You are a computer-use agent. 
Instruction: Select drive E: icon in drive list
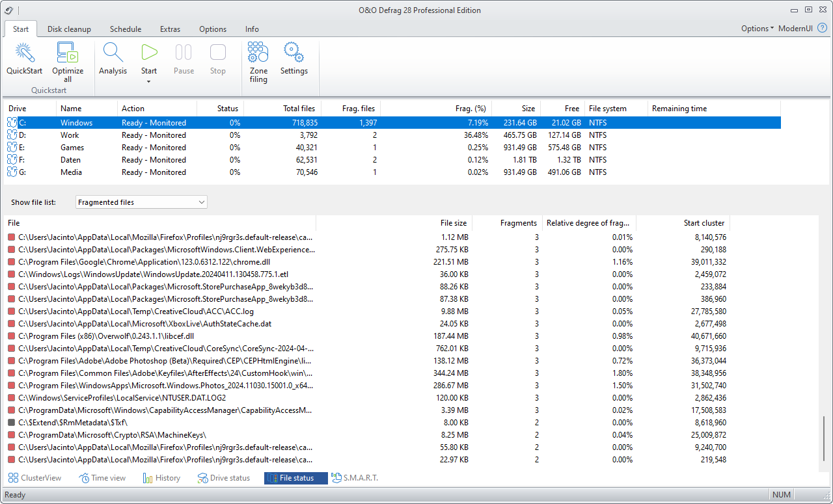coord(12,148)
